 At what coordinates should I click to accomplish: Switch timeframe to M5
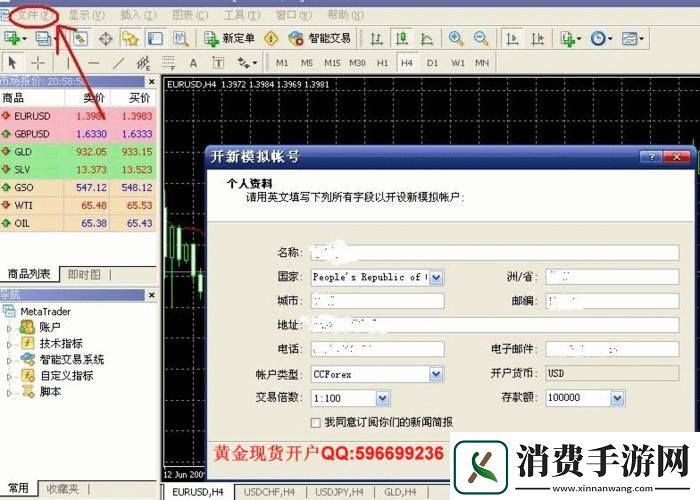(307, 63)
